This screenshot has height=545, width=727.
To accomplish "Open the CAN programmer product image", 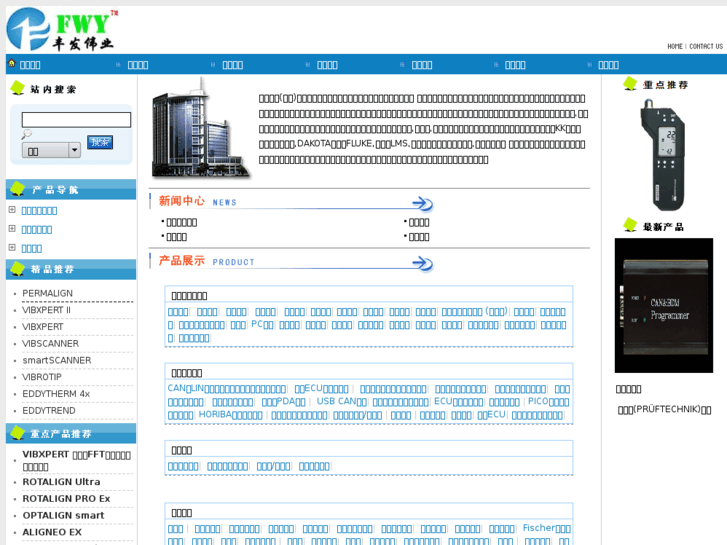I will tap(663, 305).
